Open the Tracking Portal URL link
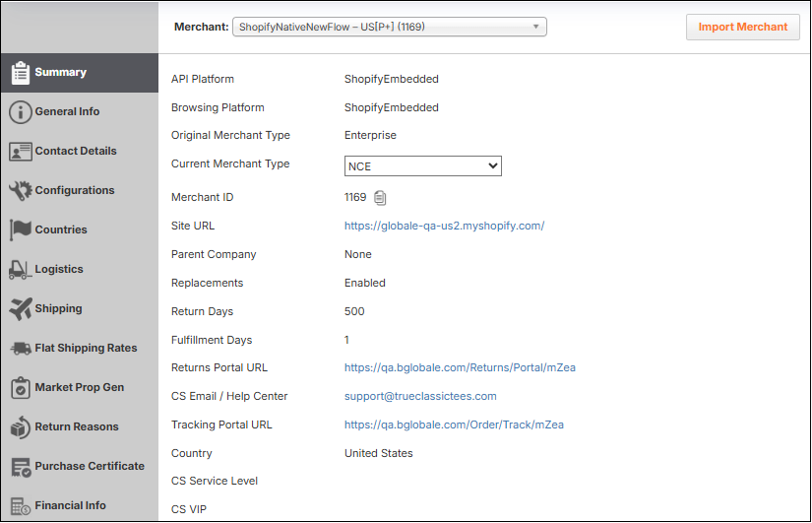The height and width of the screenshot is (523, 812). [454, 425]
